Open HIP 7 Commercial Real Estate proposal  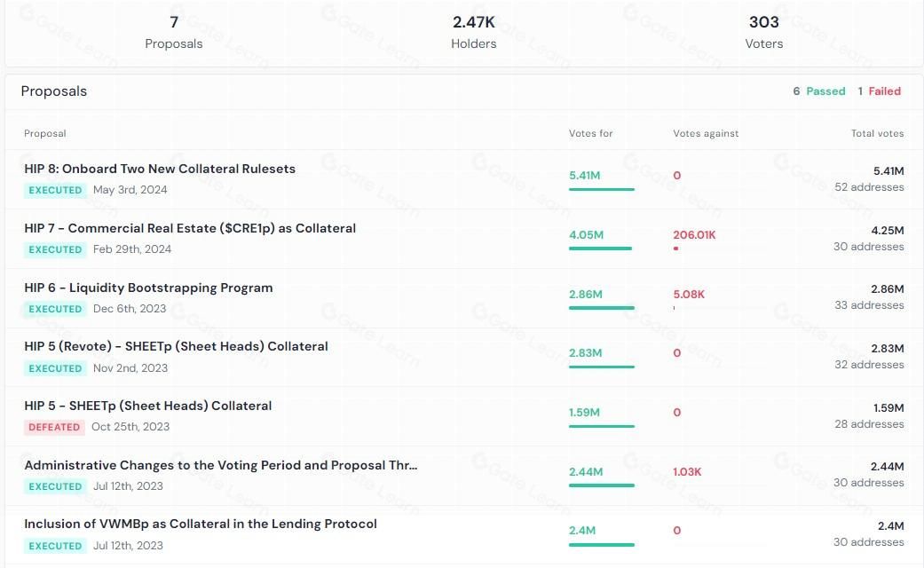(x=190, y=228)
